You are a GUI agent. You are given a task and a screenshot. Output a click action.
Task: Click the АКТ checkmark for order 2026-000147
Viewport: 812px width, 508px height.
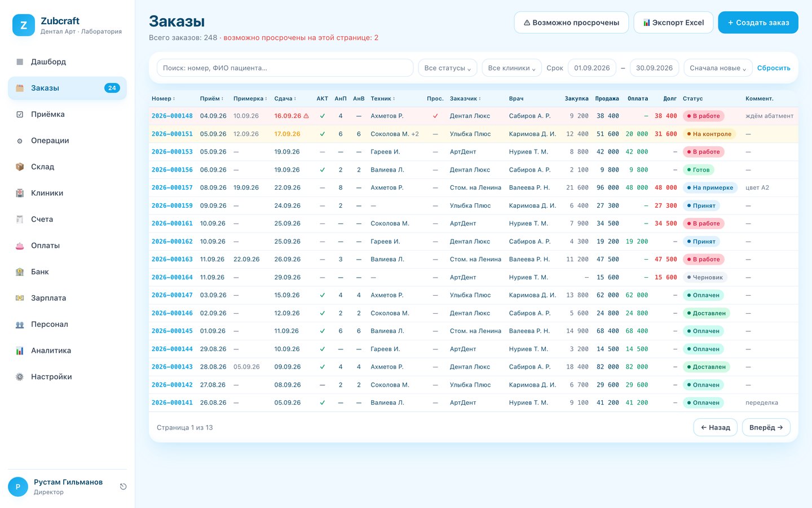click(x=323, y=295)
